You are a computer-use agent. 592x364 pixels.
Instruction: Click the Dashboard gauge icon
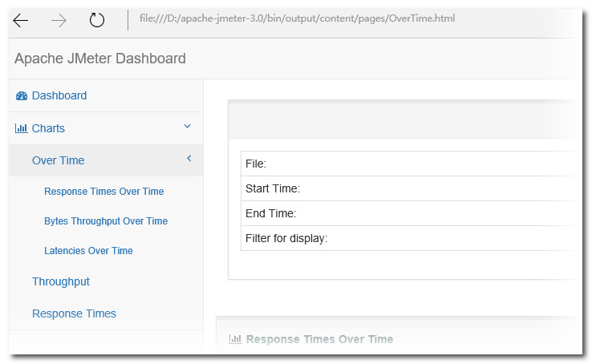(22, 95)
